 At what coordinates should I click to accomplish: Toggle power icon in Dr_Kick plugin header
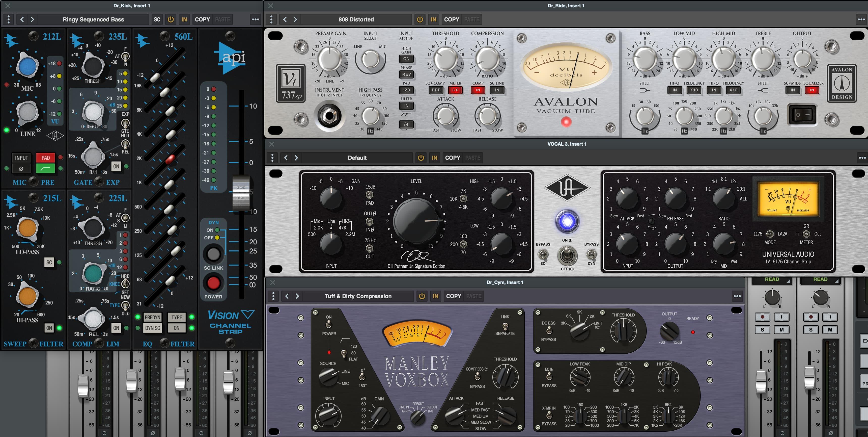coord(171,19)
